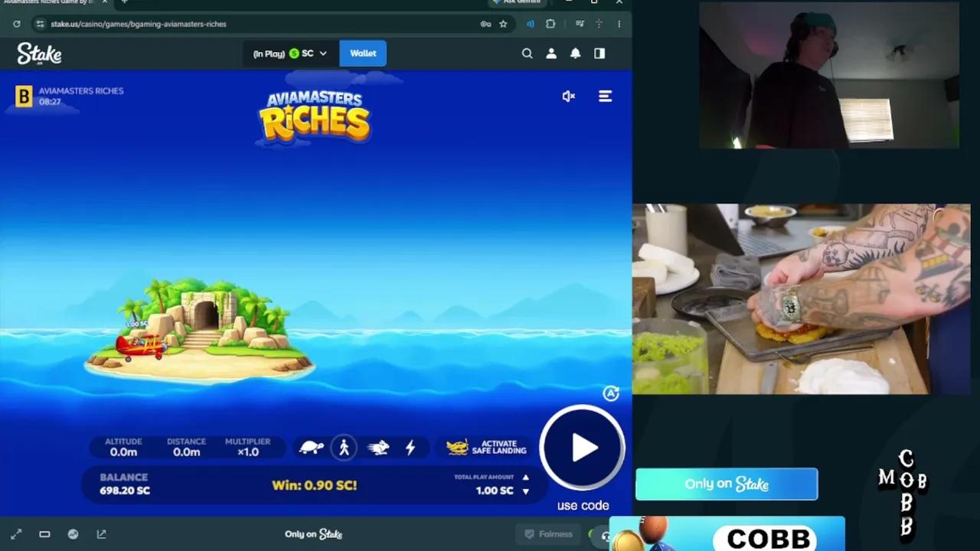This screenshot has height=551, width=980.
Task: Toggle the Stake side panel icon
Action: pyautogui.click(x=599, y=54)
